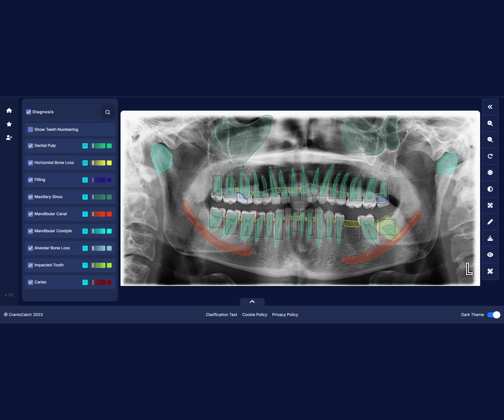
Task: Switch off the Dark Theme toggle
Action: (494, 315)
